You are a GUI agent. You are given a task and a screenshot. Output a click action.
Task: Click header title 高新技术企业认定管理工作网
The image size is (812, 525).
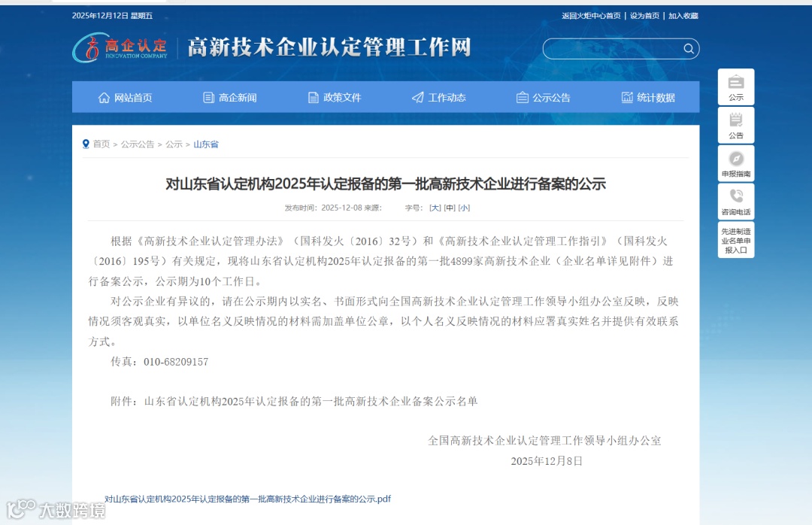(329, 47)
